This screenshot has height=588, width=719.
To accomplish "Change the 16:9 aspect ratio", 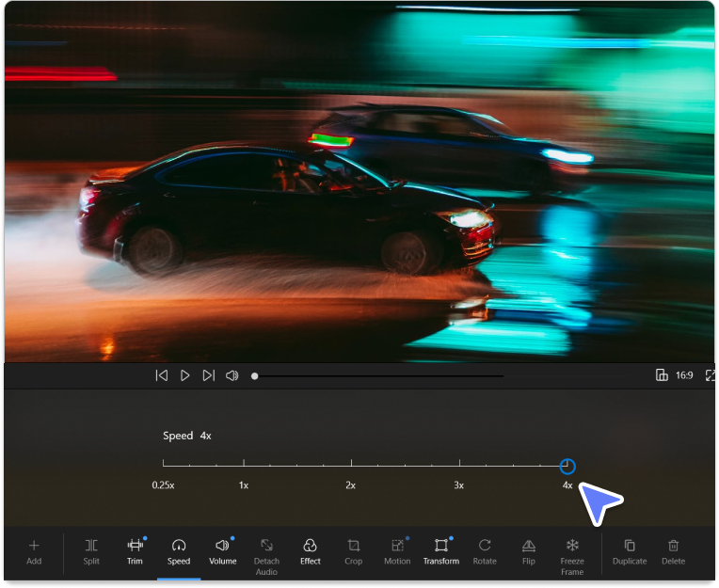I will point(683,375).
